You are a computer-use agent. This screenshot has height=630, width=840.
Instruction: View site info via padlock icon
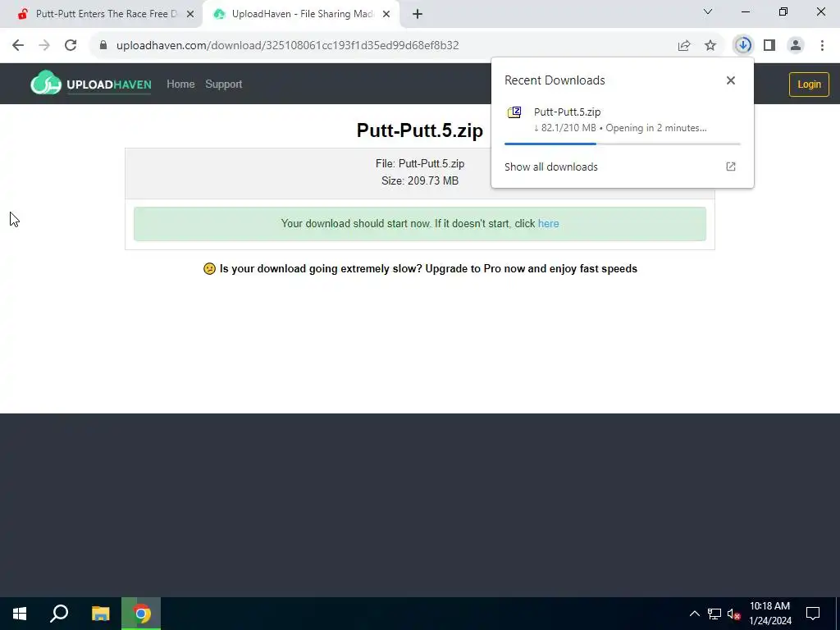[103, 46]
